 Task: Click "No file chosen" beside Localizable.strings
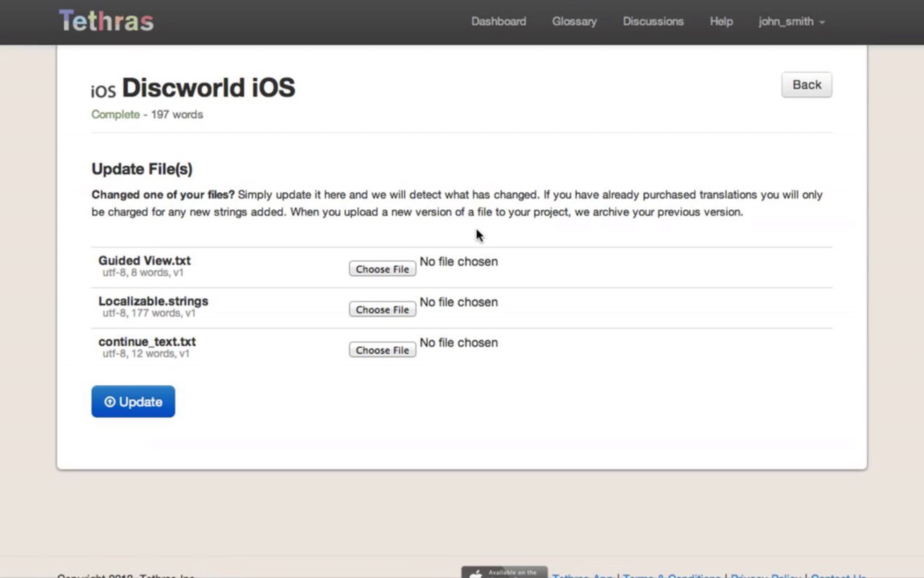tap(459, 302)
